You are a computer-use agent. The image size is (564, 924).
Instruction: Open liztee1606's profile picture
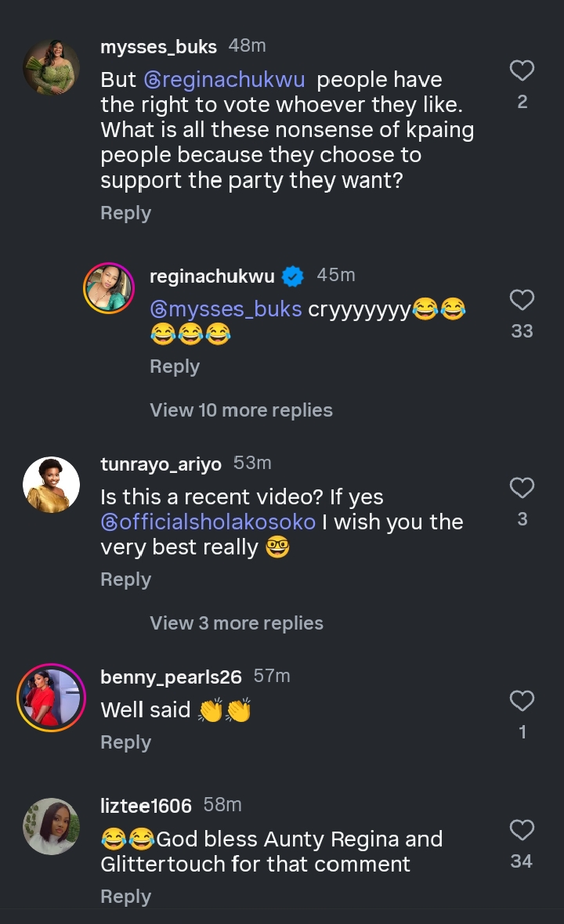click(51, 826)
